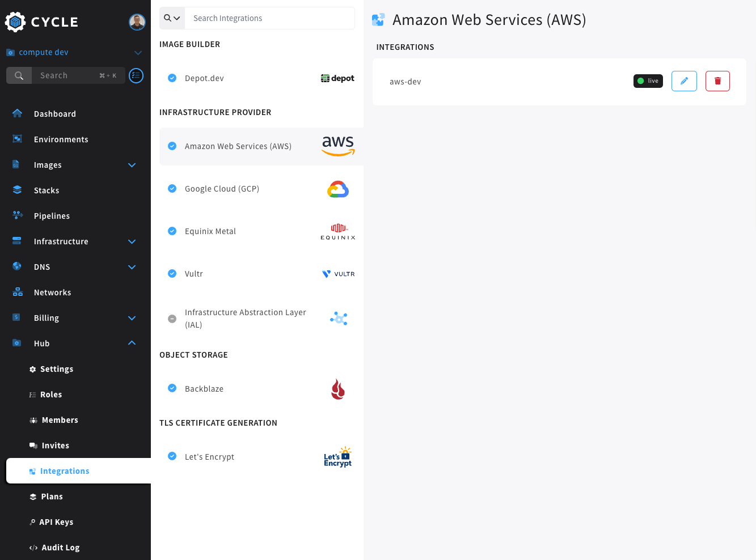Select Integrations under Hub

pyautogui.click(x=78, y=471)
